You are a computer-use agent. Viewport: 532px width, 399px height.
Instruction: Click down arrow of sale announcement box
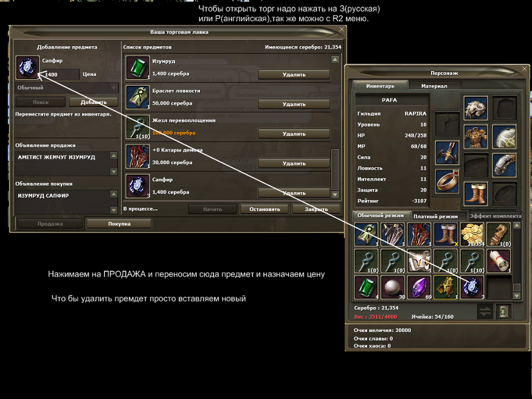pyautogui.click(x=114, y=172)
